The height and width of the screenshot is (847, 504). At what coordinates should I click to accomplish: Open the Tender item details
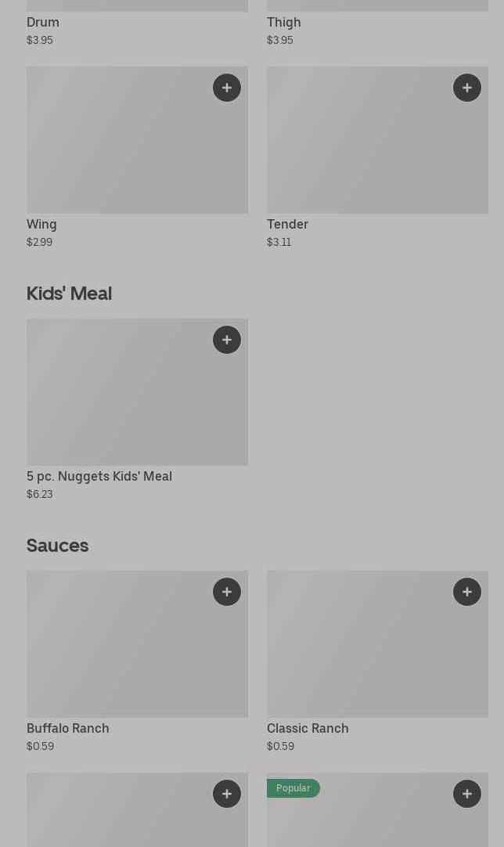pos(287,225)
